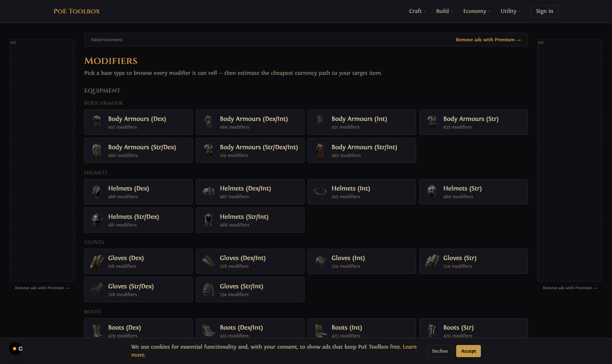The image size is (612, 364).
Task: Decline cookies
Action: click(440, 351)
